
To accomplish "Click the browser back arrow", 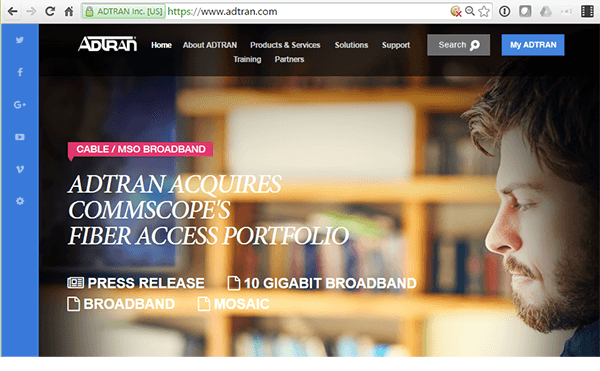I will pyautogui.click(x=13, y=11).
